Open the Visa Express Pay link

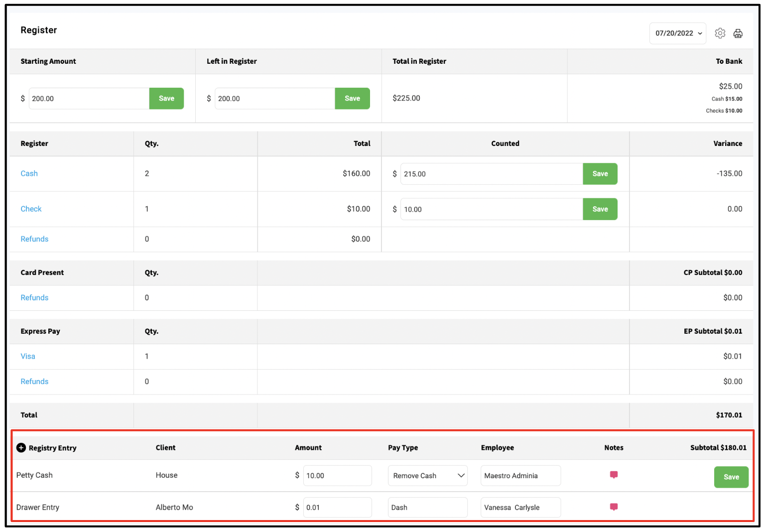[x=28, y=356]
